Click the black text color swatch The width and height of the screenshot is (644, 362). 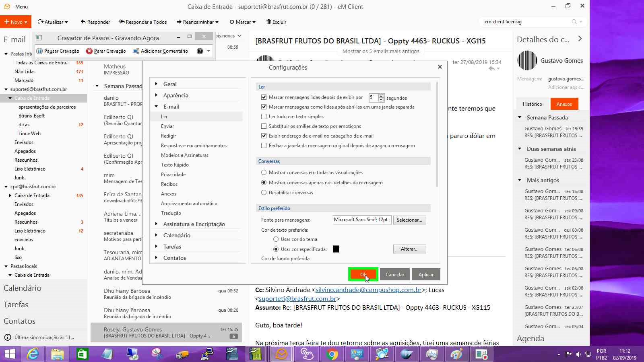[336, 249]
